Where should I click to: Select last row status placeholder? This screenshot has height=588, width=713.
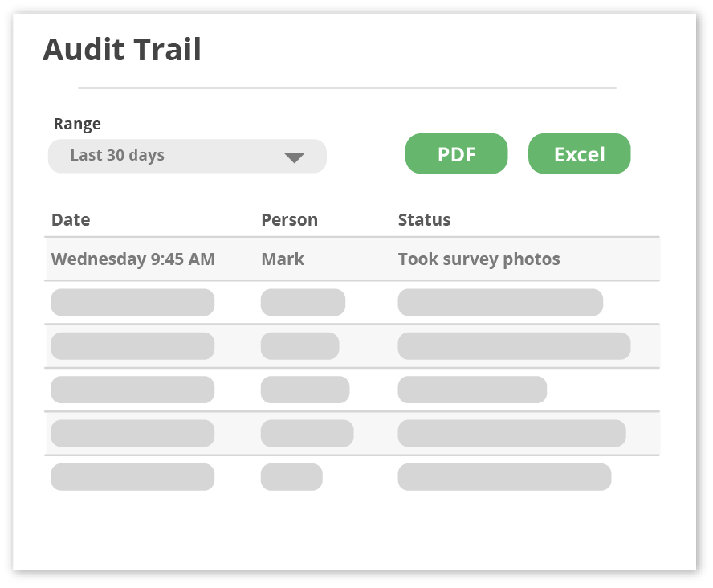pyautogui.click(x=504, y=477)
